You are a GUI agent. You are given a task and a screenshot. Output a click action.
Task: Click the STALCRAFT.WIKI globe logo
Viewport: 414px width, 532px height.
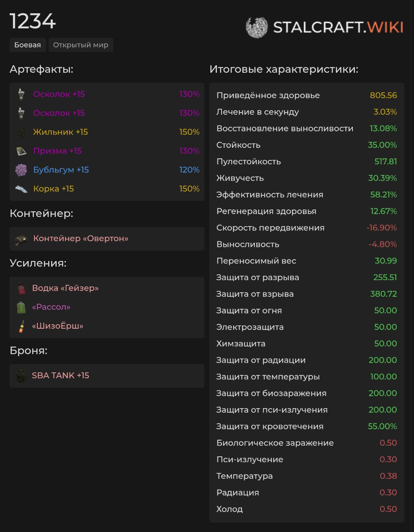coord(256,27)
